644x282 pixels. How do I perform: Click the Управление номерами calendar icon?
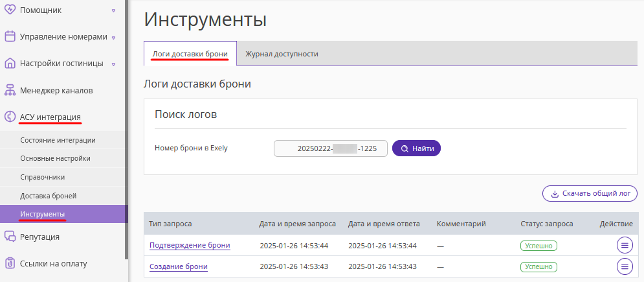(10, 36)
